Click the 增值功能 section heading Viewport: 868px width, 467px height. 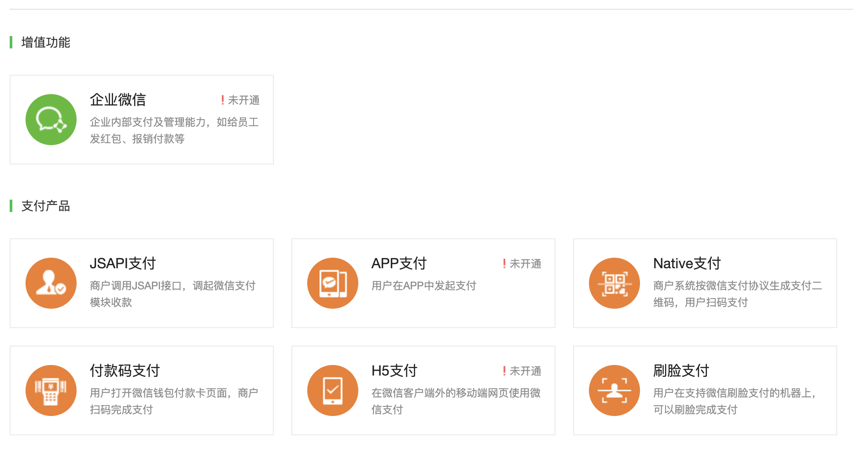pyautogui.click(x=46, y=43)
